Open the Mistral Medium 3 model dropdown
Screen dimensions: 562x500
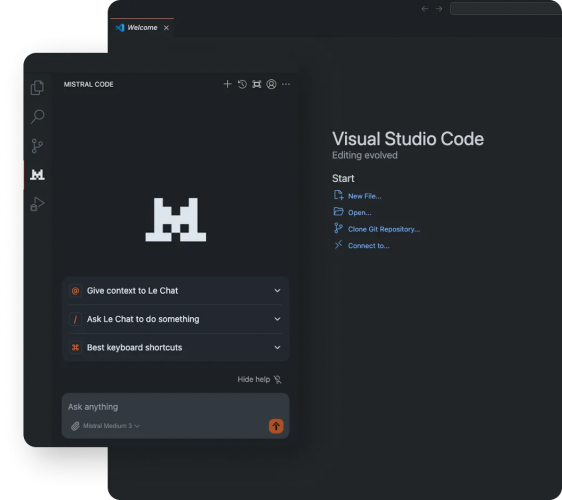(111, 426)
